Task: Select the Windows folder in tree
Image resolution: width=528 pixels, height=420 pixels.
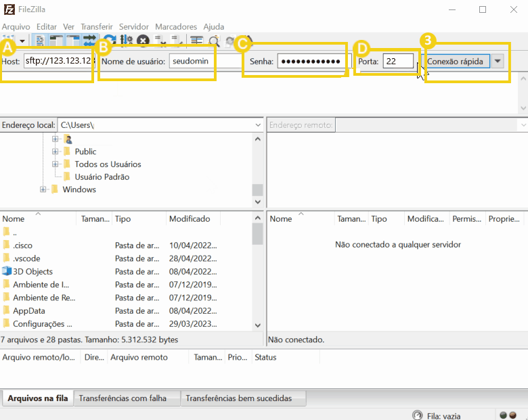Action: click(x=79, y=189)
